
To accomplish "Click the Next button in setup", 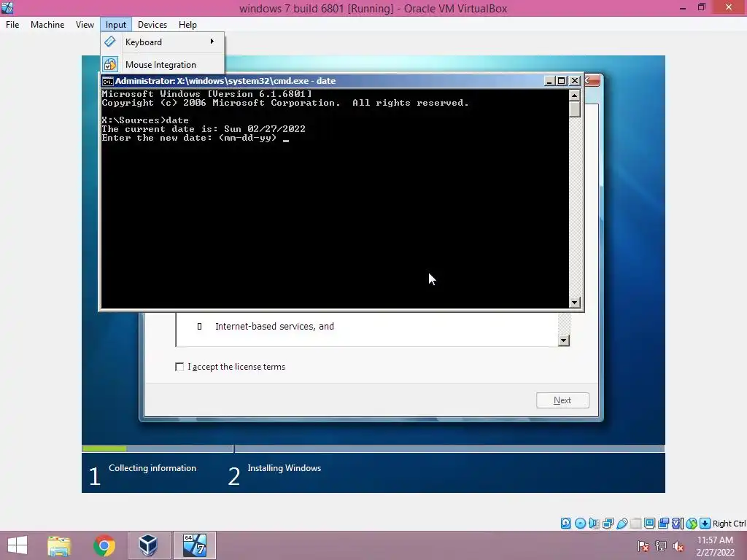I will [562, 400].
